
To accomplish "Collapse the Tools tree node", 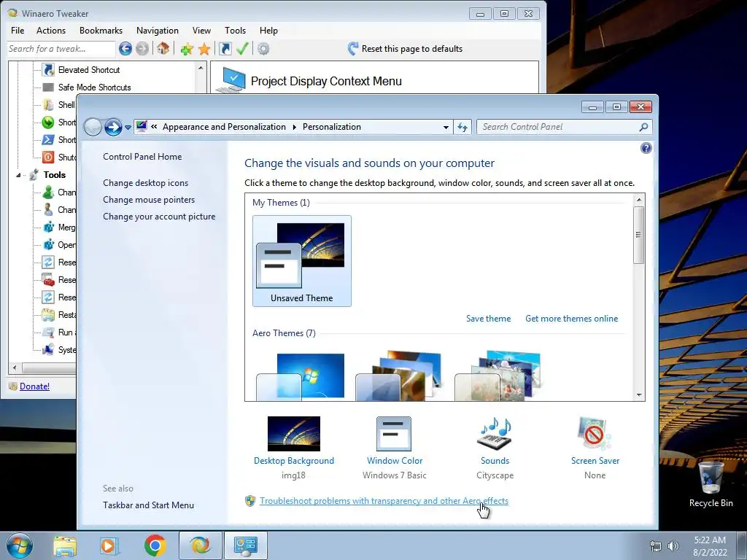I will pyautogui.click(x=18, y=175).
